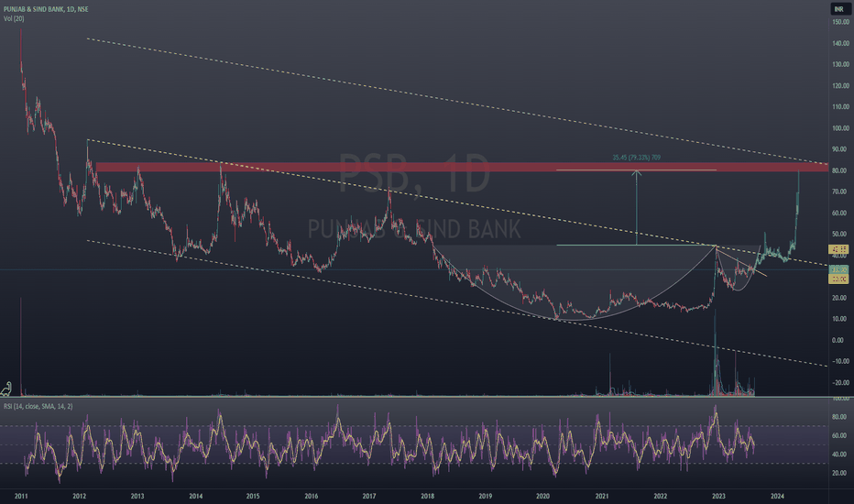Click 70.00 on the price scale
This screenshot has width=854, height=504.
pyautogui.click(x=840, y=192)
